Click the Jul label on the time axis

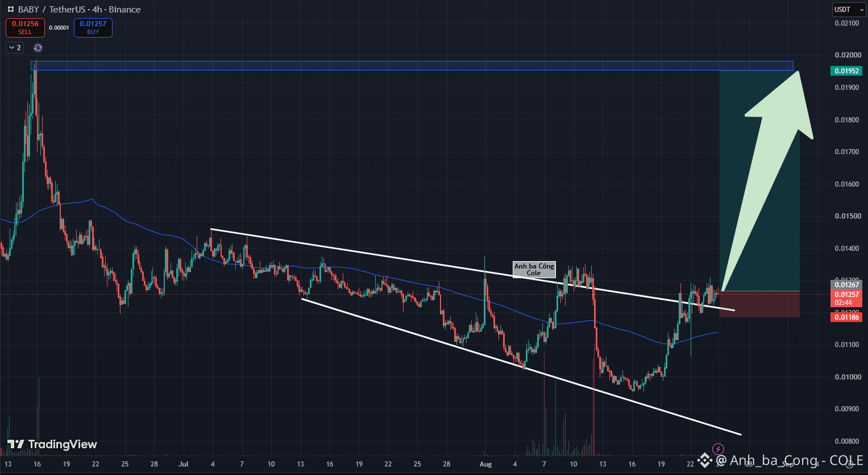184,464
